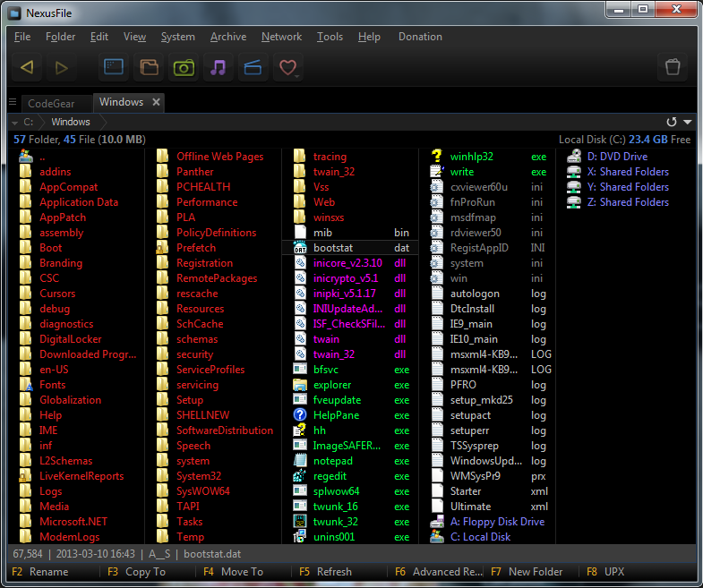Close the Windows tab
This screenshot has width=703, height=588.
pos(156,102)
